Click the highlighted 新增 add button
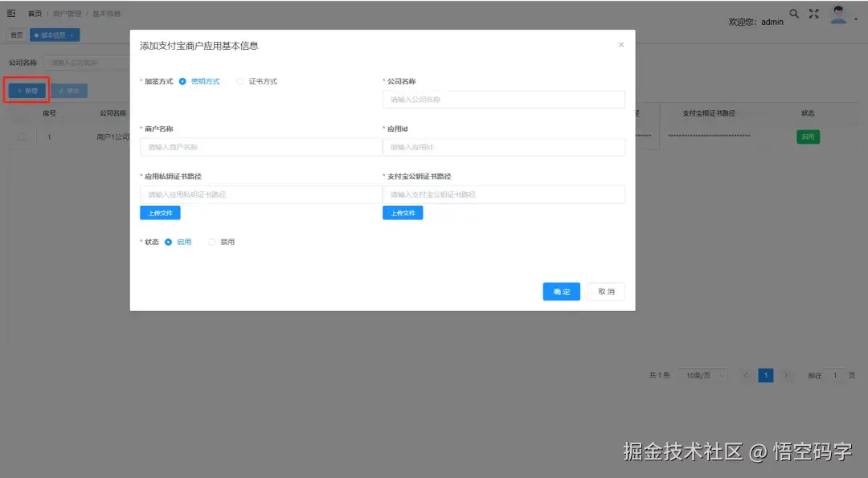Image resolution: width=868 pixels, height=478 pixels. tap(27, 90)
